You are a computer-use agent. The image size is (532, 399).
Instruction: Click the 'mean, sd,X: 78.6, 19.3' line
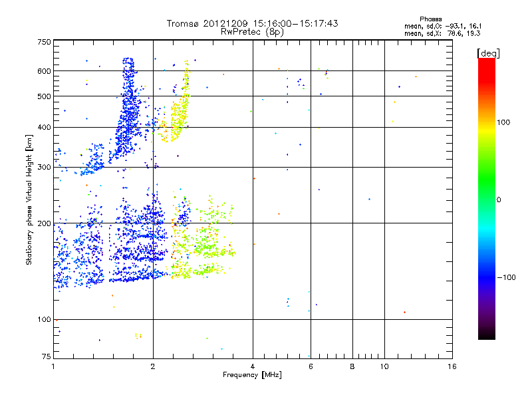(442, 33)
